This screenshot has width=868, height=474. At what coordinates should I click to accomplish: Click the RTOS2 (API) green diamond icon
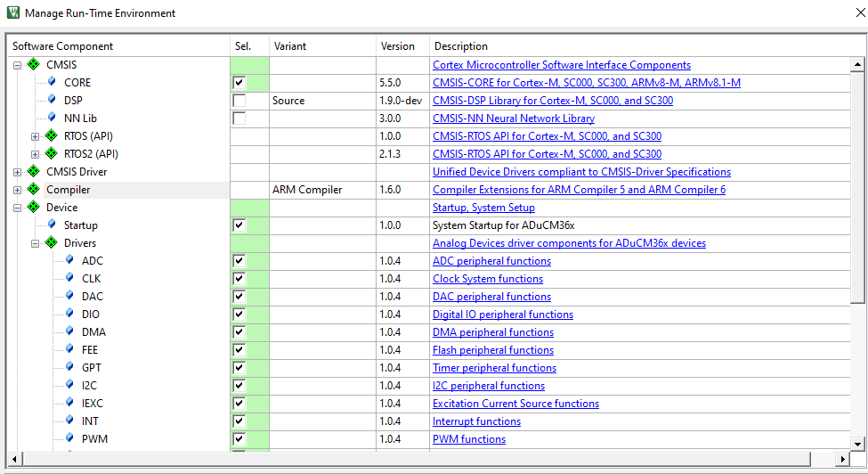(x=52, y=153)
